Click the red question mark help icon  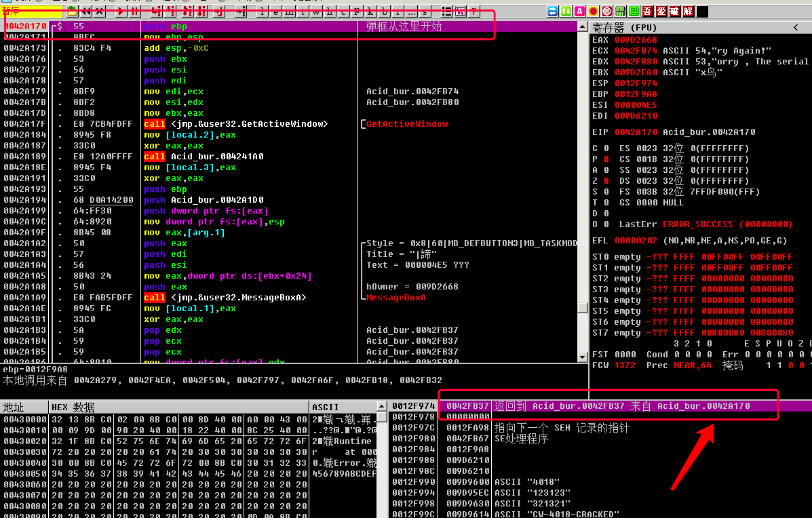473,12
